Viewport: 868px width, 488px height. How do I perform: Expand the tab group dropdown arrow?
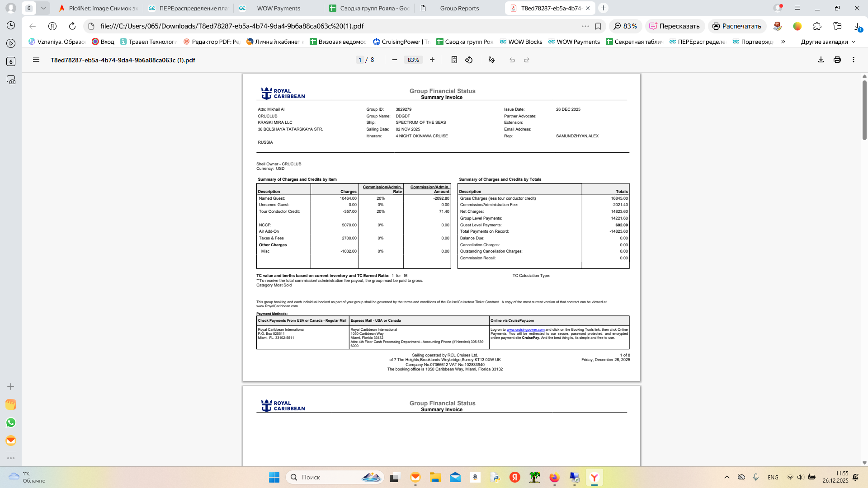point(43,8)
